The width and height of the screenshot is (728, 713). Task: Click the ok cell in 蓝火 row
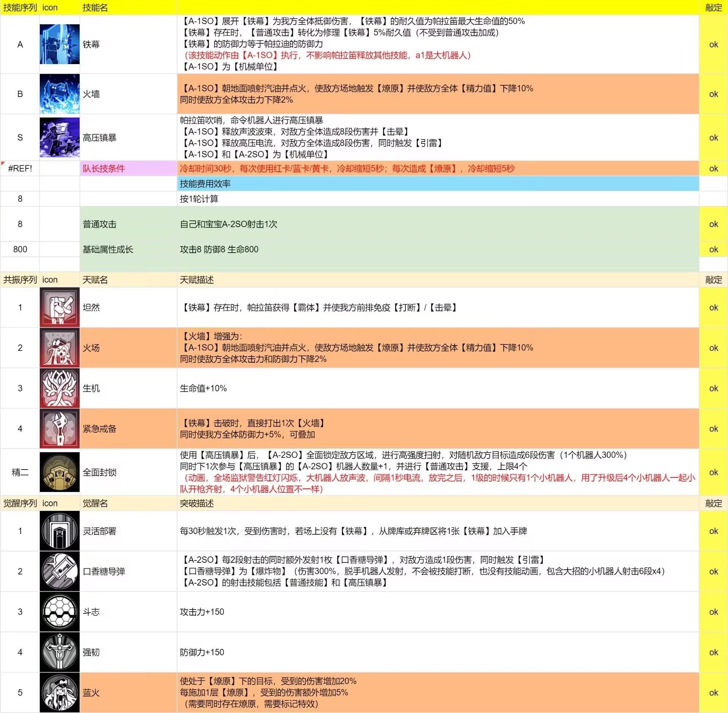click(713, 693)
